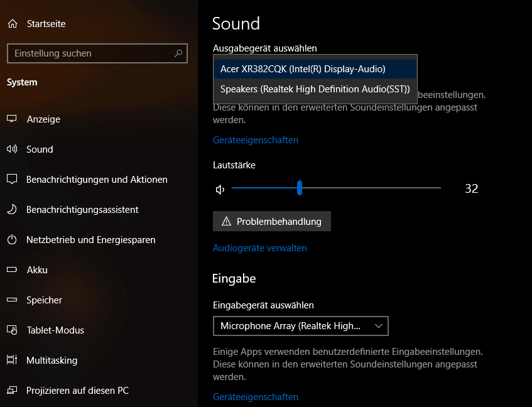Open Netzbetrieb und Energiesparen settings
532x407 pixels.
[x=13, y=239]
